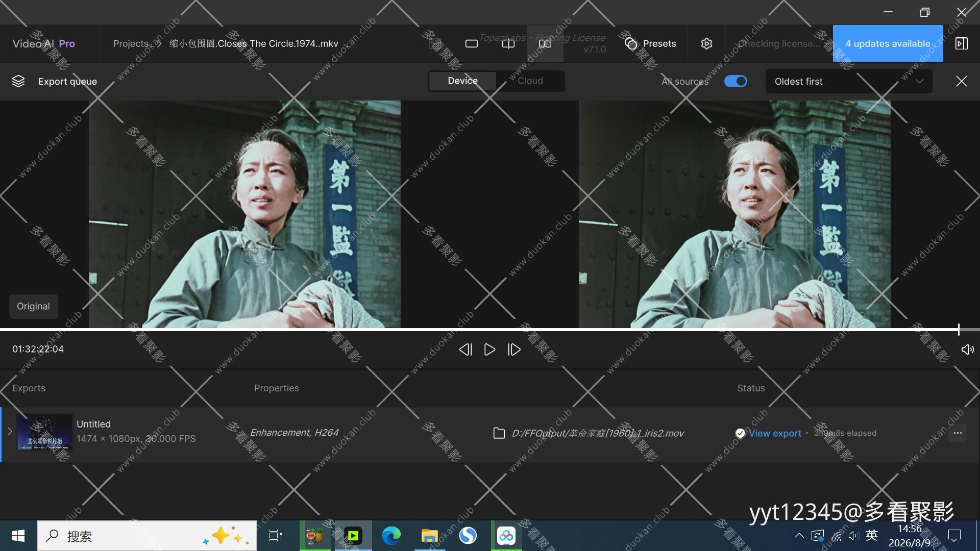This screenshot has width=980, height=551.
Task: Click the Untitled export name
Action: 93,424
